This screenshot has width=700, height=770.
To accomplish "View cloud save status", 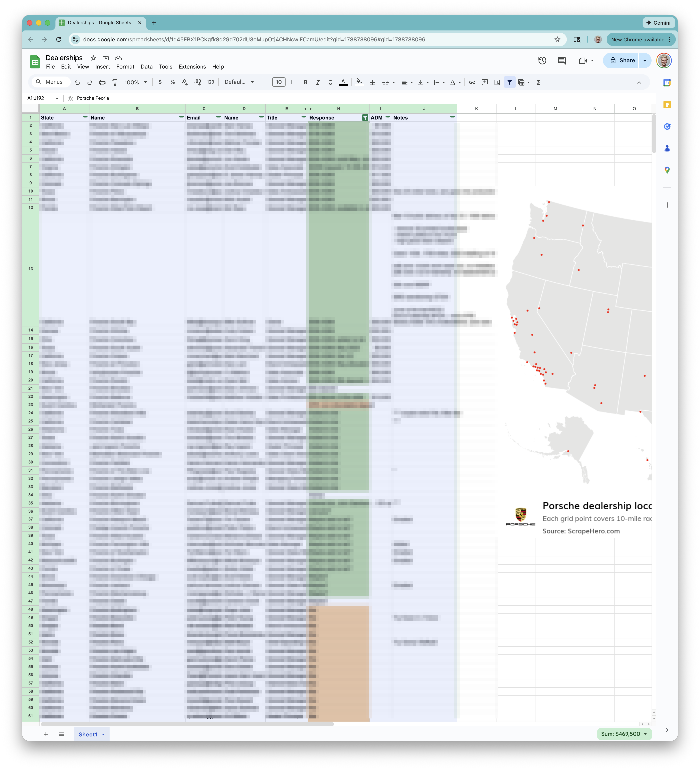I will [x=118, y=58].
